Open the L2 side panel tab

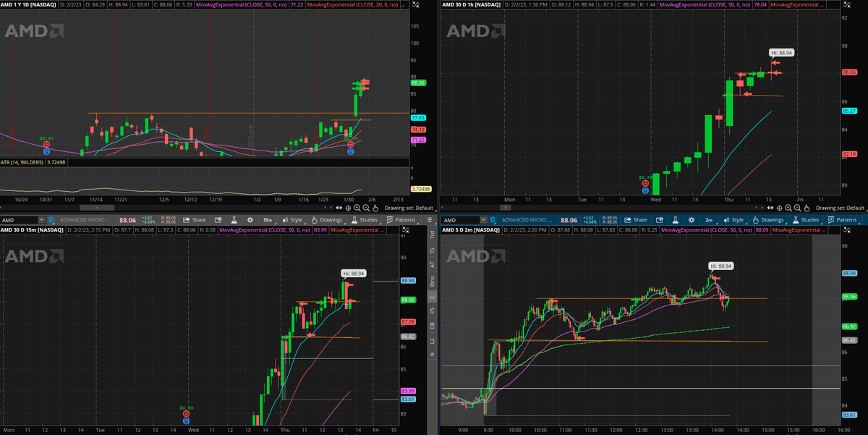[x=433, y=339]
